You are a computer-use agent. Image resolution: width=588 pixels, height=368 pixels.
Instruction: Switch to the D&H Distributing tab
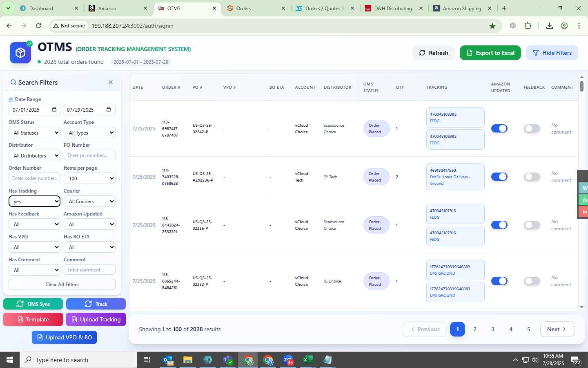pyautogui.click(x=394, y=8)
